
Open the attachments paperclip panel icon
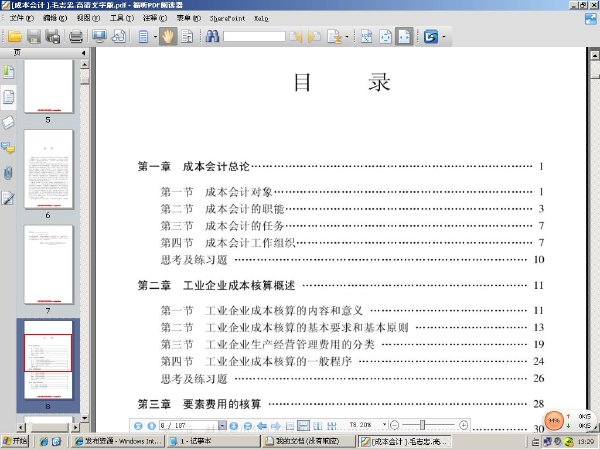8,173
